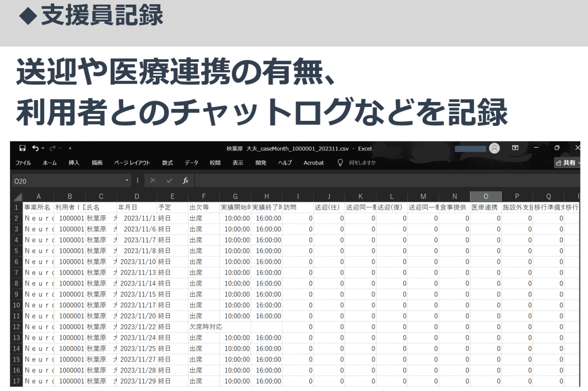Click the user account avatar icon

coord(494,148)
